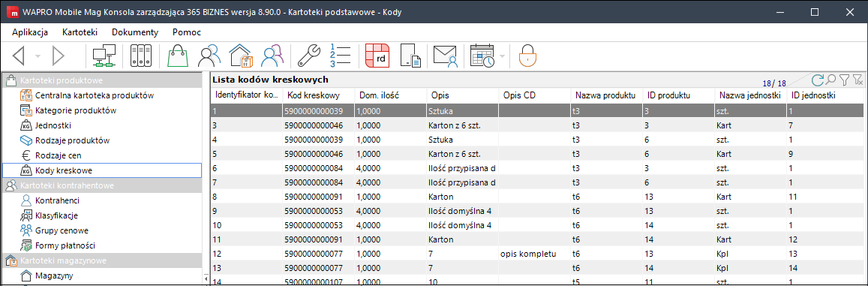Click the green shopping bag toolbar icon
868x286 pixels.
click(x=178, y=56)
